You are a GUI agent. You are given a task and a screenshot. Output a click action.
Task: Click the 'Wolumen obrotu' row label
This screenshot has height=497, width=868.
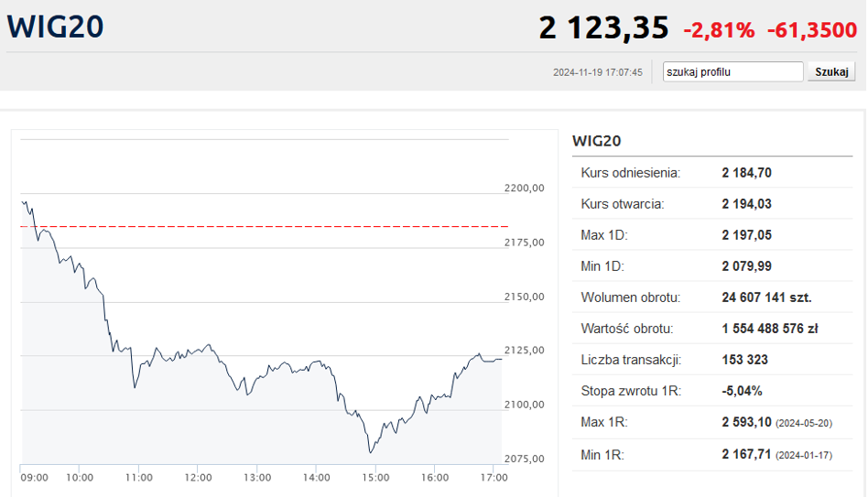[x=630, y=297]
